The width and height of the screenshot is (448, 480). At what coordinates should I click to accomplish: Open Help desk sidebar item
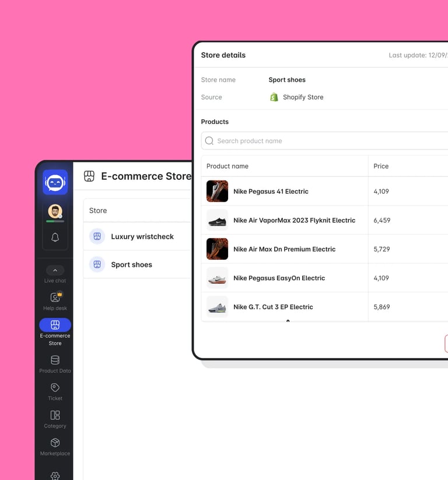(x=55, y=301)
